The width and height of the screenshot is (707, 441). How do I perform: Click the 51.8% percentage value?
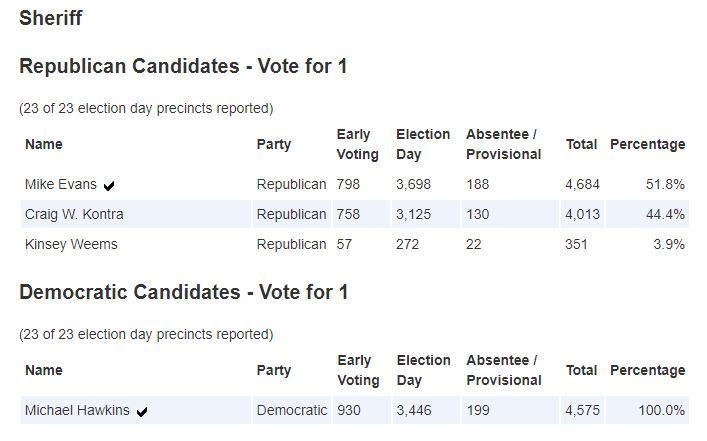coord(665,184)
